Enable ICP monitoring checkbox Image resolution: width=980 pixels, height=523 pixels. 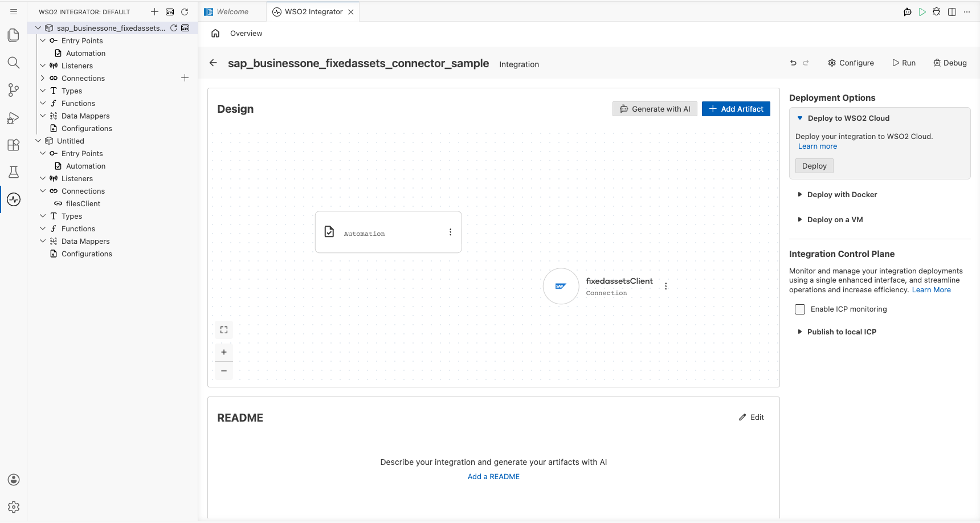(800, 309)
